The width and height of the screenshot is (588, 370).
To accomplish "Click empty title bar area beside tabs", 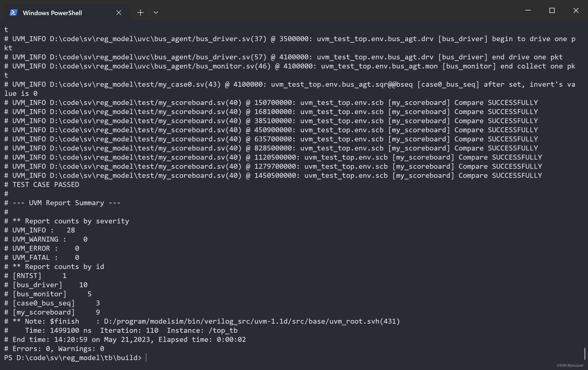I will [x=339, y=10].
